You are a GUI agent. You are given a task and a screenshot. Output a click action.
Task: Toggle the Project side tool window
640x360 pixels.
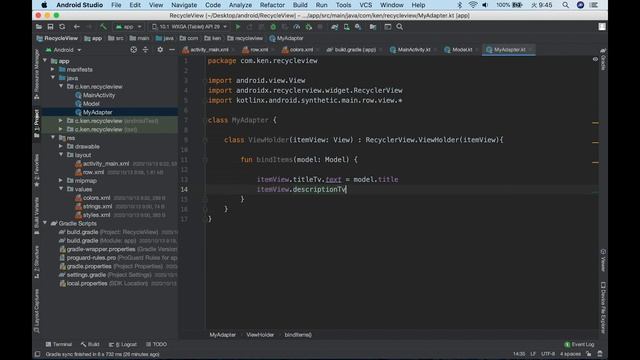pyautogui.click(x=37, y=124)
